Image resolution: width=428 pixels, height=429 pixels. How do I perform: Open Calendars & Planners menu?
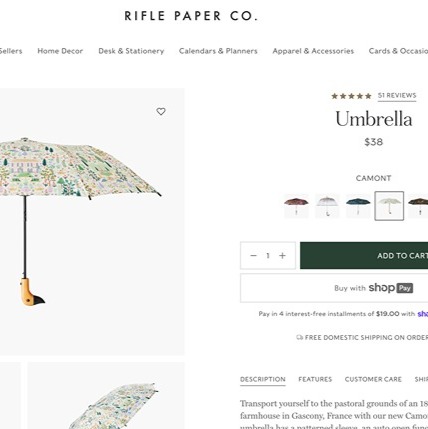(218, 51)
